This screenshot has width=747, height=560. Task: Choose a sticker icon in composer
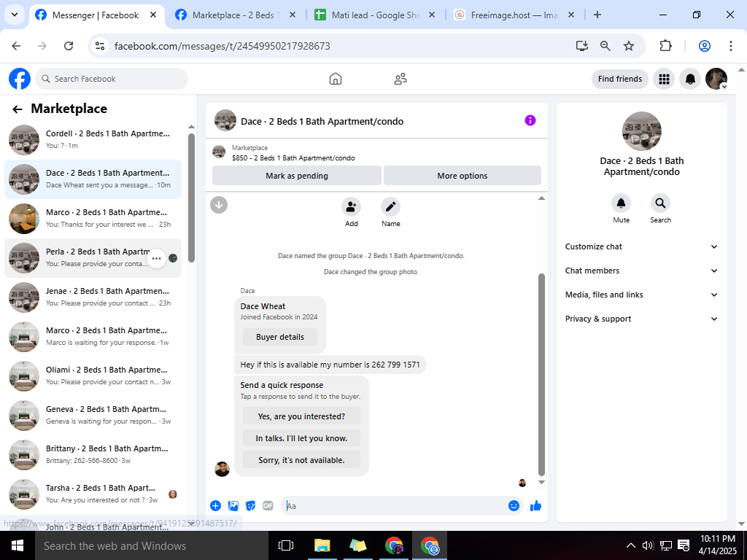pyautogui.click(x=251, y=506)
